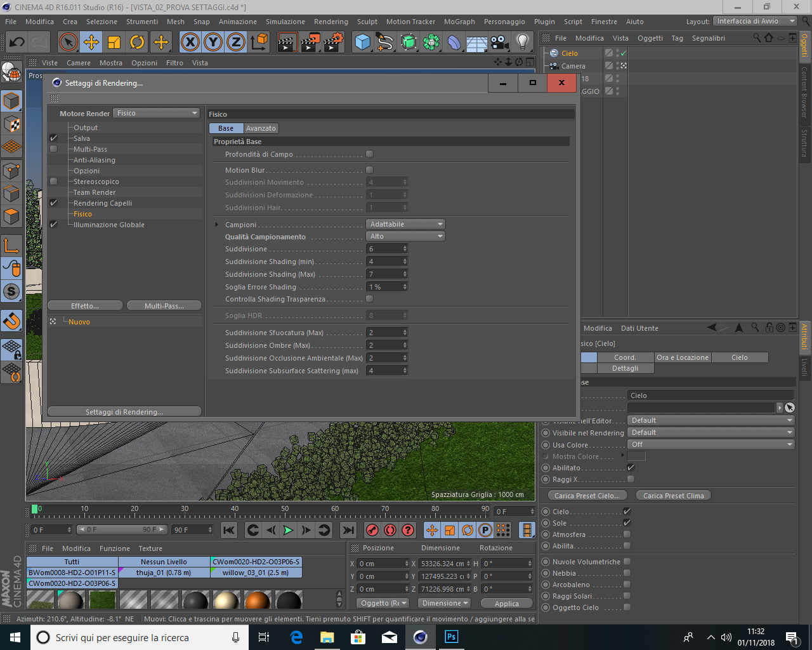The image size is (812, 650).
Task: Select the Rotate tool
Action: pyautogui.click(x=137, y=43)
